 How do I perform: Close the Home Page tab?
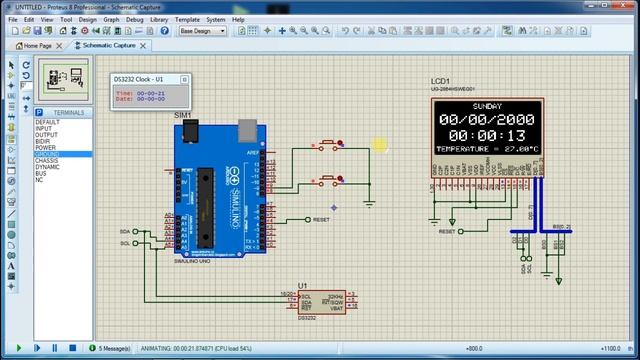59,46
